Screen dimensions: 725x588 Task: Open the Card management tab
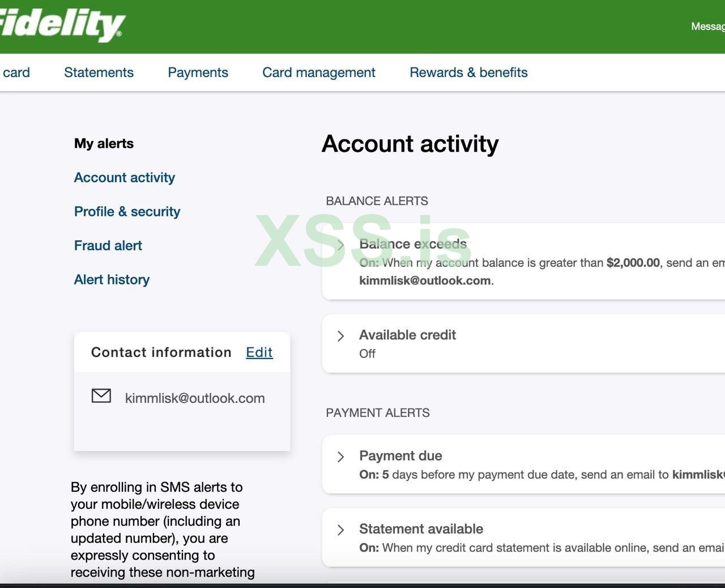pyautogui.click(x=318, y=73)
